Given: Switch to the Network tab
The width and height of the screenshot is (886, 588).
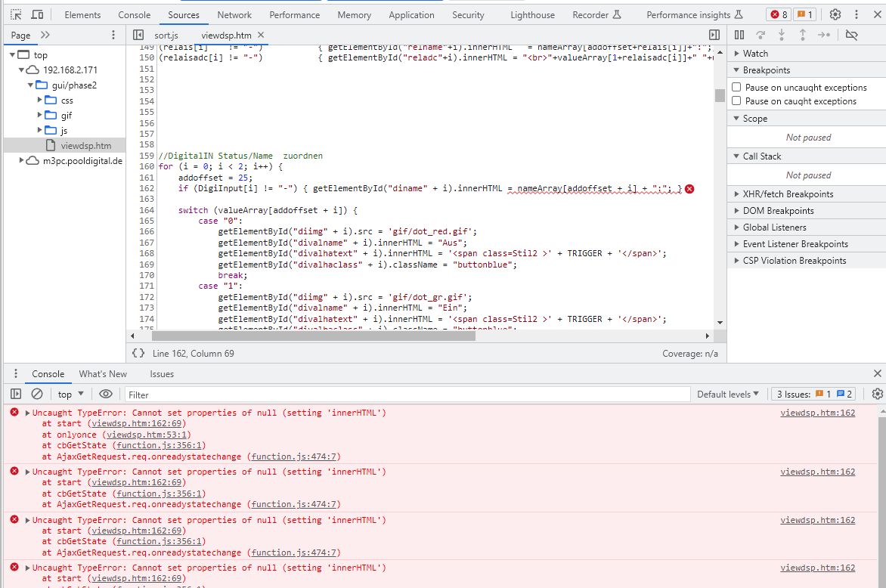Looking at the screenshot, I should [234, 14].
